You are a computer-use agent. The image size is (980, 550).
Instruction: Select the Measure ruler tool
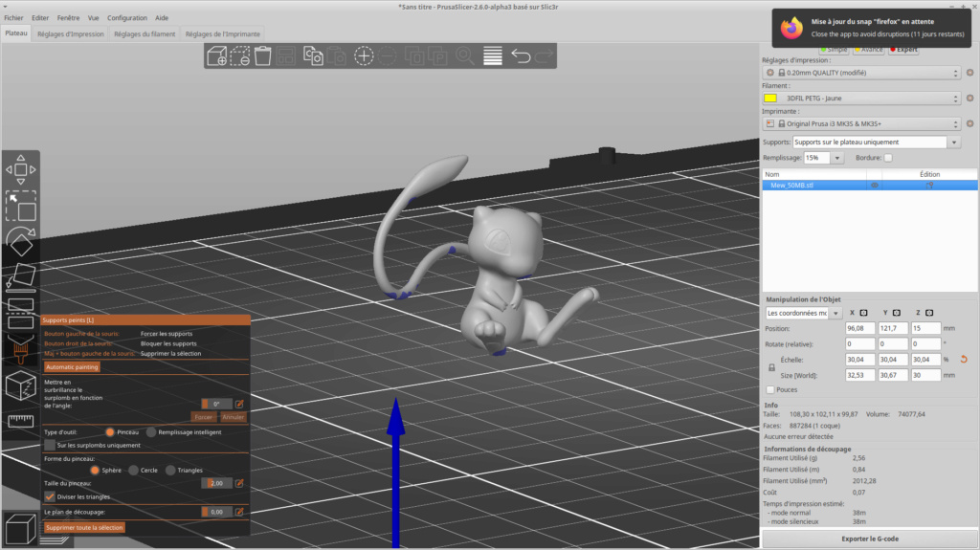[x=21, y=420]
